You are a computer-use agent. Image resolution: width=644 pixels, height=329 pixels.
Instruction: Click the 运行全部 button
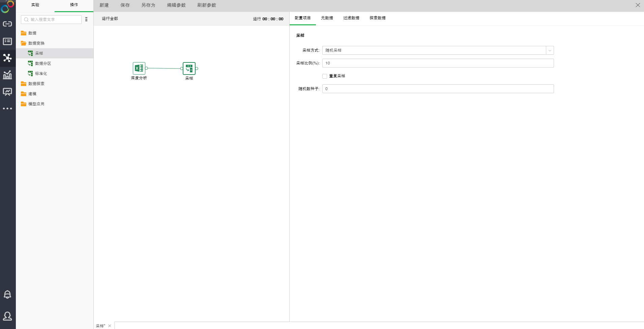point(110,19)
